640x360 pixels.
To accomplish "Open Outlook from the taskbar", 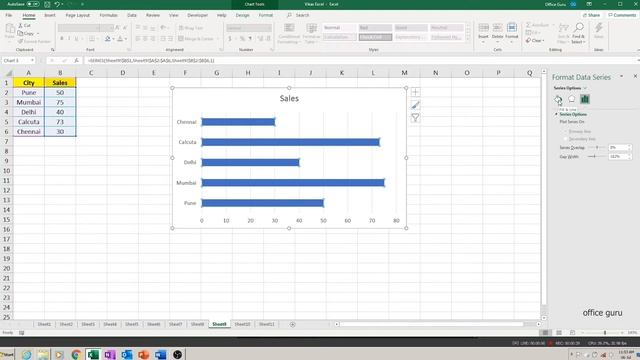I will click(127, 354).
